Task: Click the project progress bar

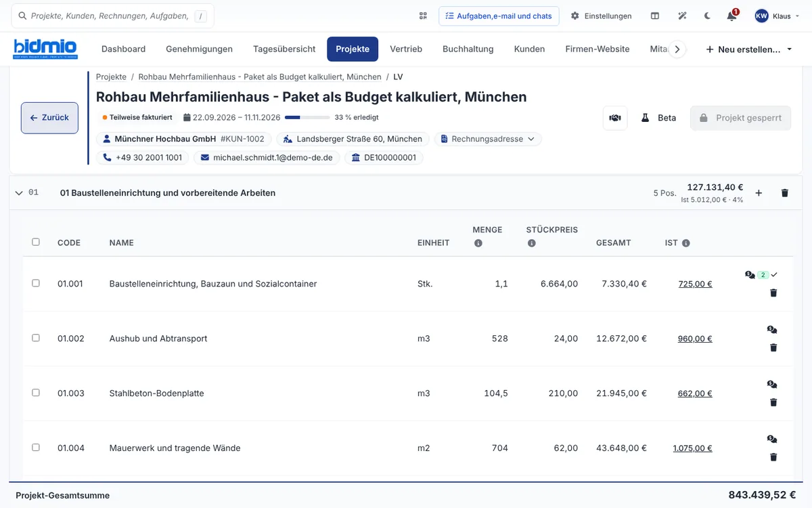Action: (x=307, y=117)
